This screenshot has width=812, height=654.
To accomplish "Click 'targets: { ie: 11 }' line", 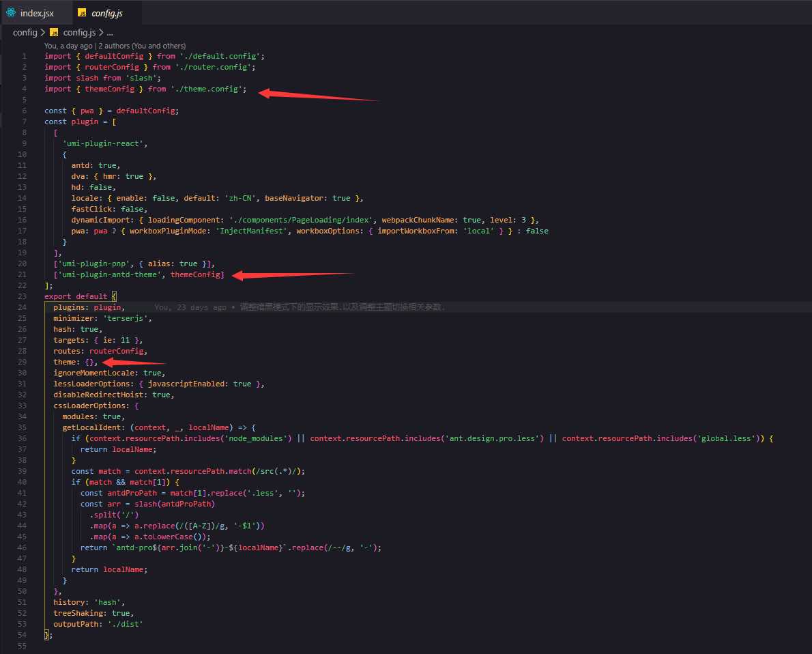I will [x=98, y=340].
